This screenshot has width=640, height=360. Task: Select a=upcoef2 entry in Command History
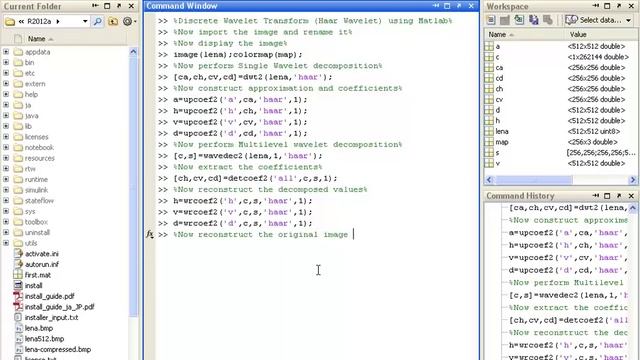(x=568, y=233)
